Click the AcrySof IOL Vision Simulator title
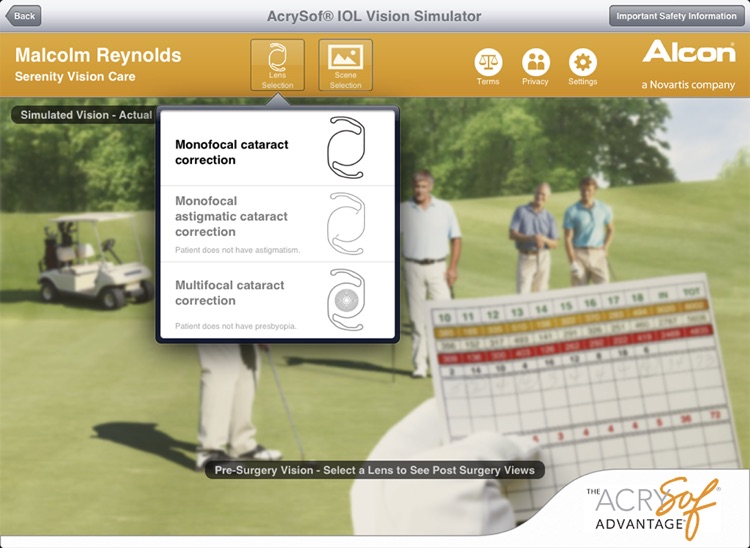 pos(374,16)
